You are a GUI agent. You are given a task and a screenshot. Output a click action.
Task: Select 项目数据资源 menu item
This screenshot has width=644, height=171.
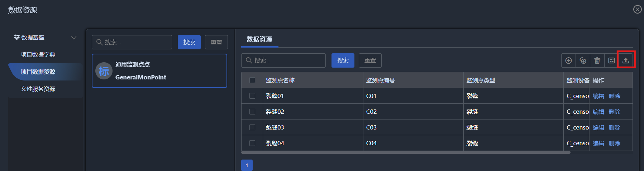click(38, 72)
